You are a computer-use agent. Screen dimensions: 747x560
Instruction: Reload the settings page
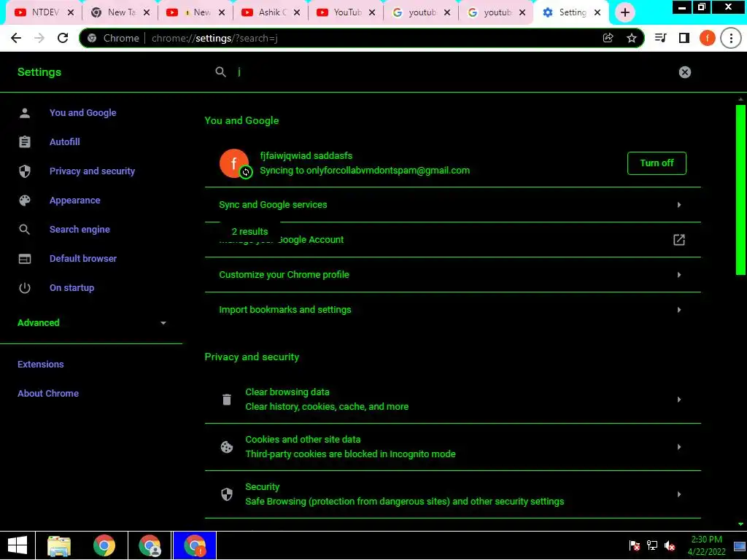63,38
